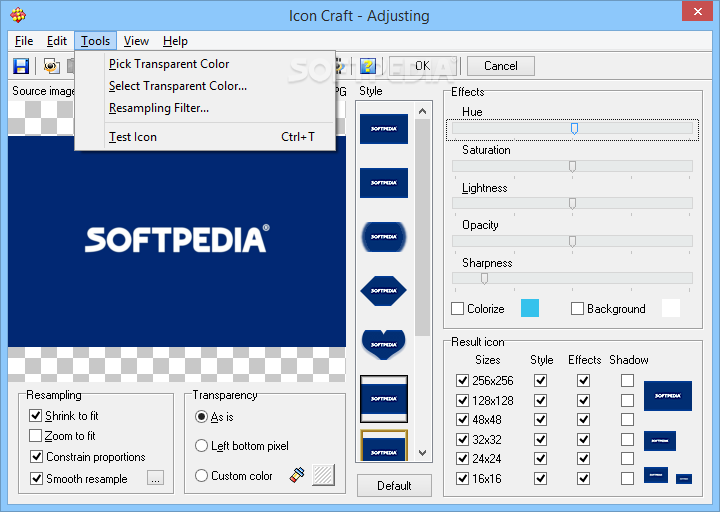Image resolution: width=720 pixels, height=512 pixels.
Task: Click the Default style button
Action: coord(394,485)
